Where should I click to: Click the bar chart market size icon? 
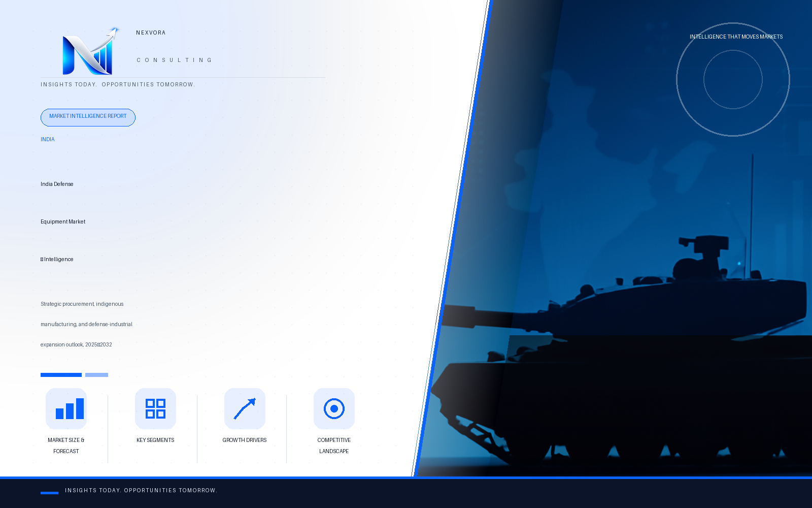pos(66,408)
